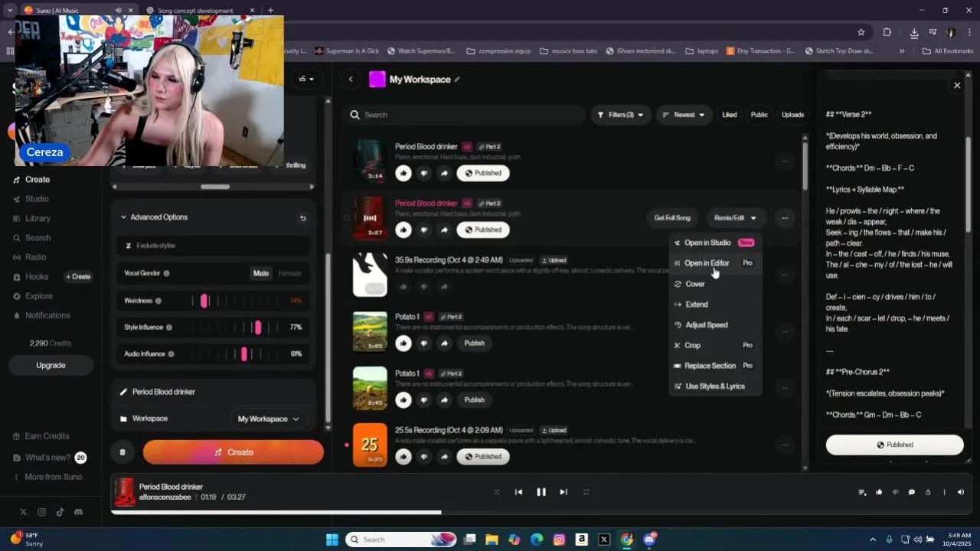This screenshot has width=980, height=551.
Task: Toggle Published on 25.5s Recording
Action: (x=483, y=457)
